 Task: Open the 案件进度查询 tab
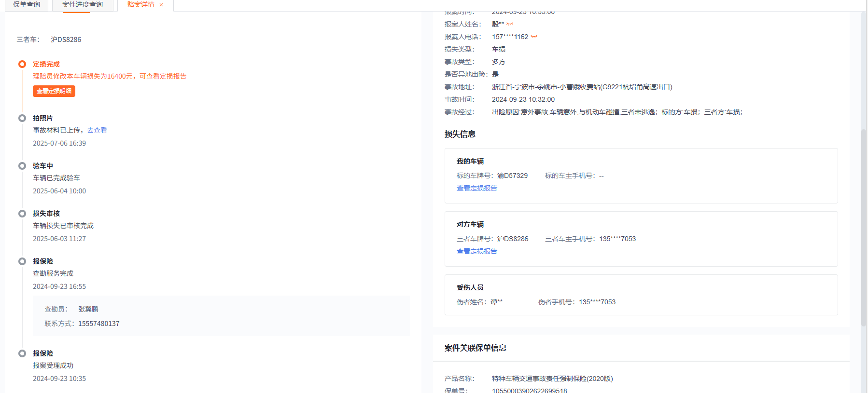click(83, 5)
